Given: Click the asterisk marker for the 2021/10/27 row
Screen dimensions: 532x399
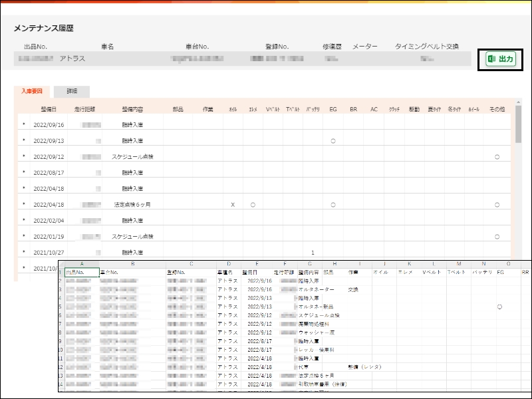Looking at the screenshot, I should pyautogui.click(x=24, y=252).
